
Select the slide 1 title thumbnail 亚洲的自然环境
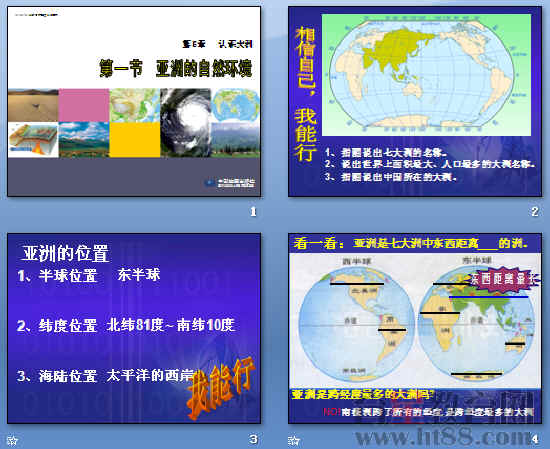pyautogui.click(x=134, y=101)
